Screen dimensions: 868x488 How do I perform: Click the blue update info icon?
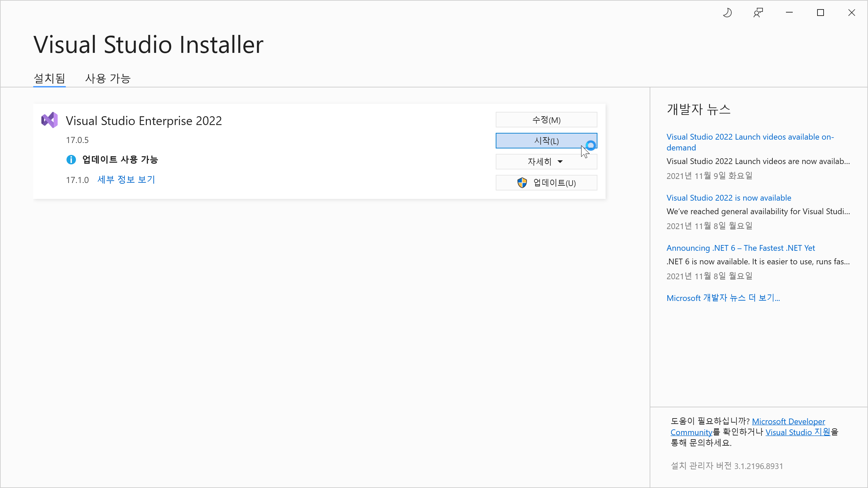[x=71, y=160]
